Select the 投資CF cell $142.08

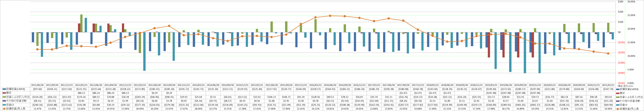81,105
